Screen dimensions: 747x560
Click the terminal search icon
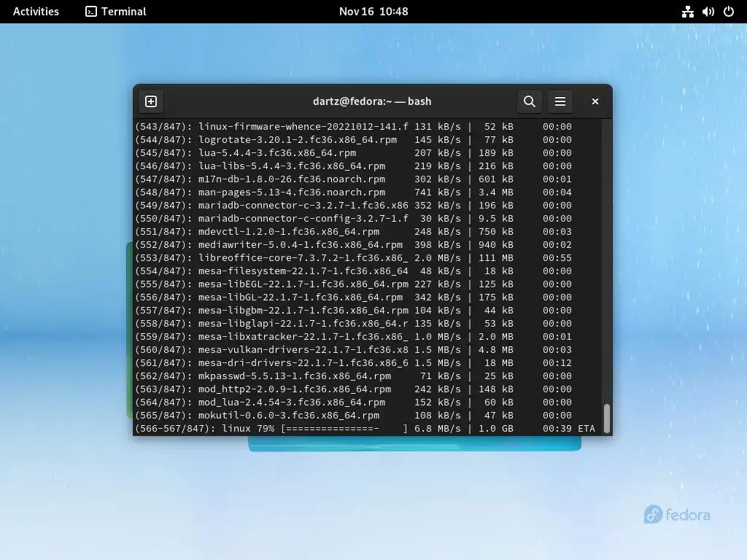click(530, 101)
